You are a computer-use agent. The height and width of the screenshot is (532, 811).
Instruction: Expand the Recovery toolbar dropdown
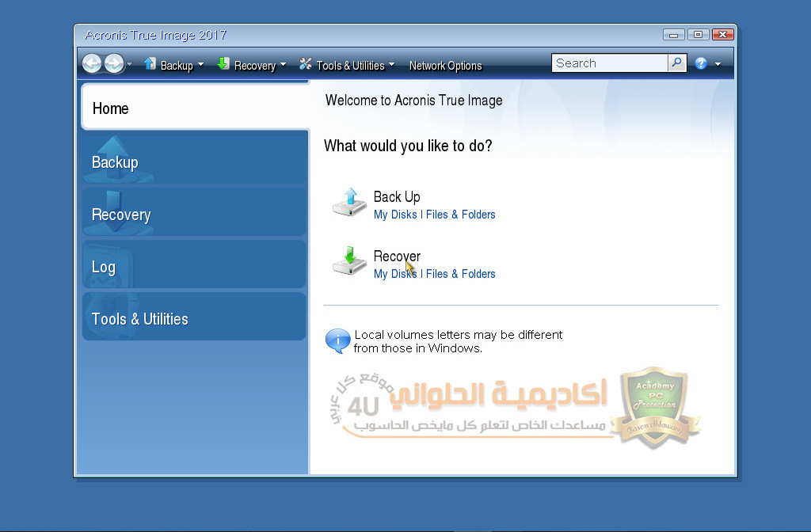284,65
